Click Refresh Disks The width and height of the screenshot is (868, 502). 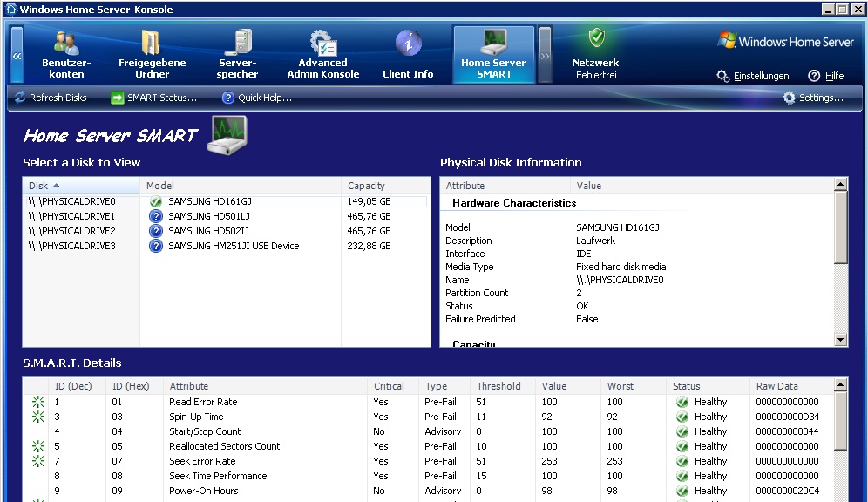tap(51, 98)
